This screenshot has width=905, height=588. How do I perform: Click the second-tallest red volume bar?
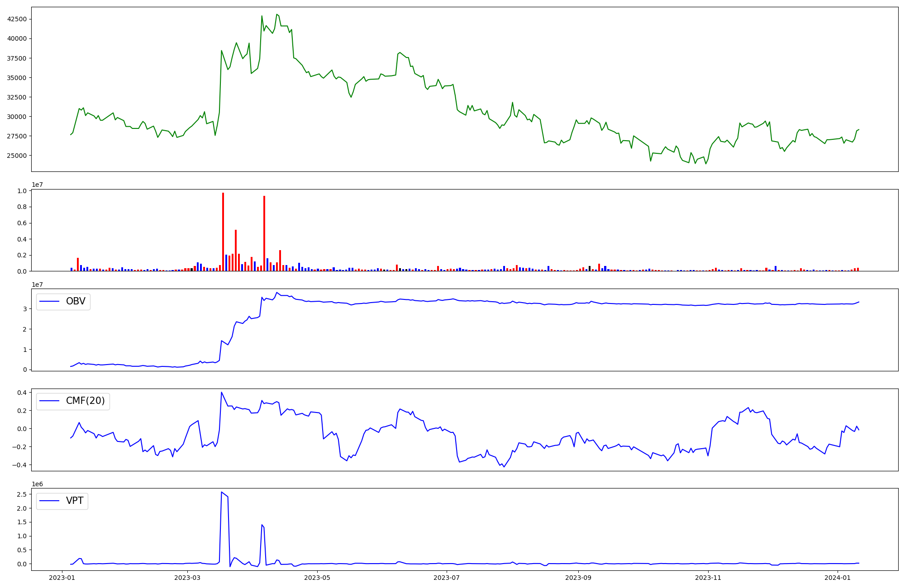[x=264, y=234]
